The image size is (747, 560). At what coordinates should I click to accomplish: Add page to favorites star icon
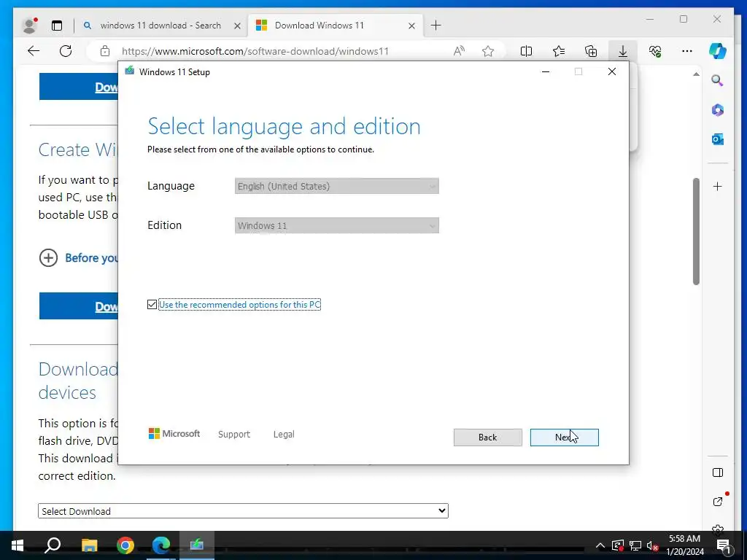pos(488,51)
